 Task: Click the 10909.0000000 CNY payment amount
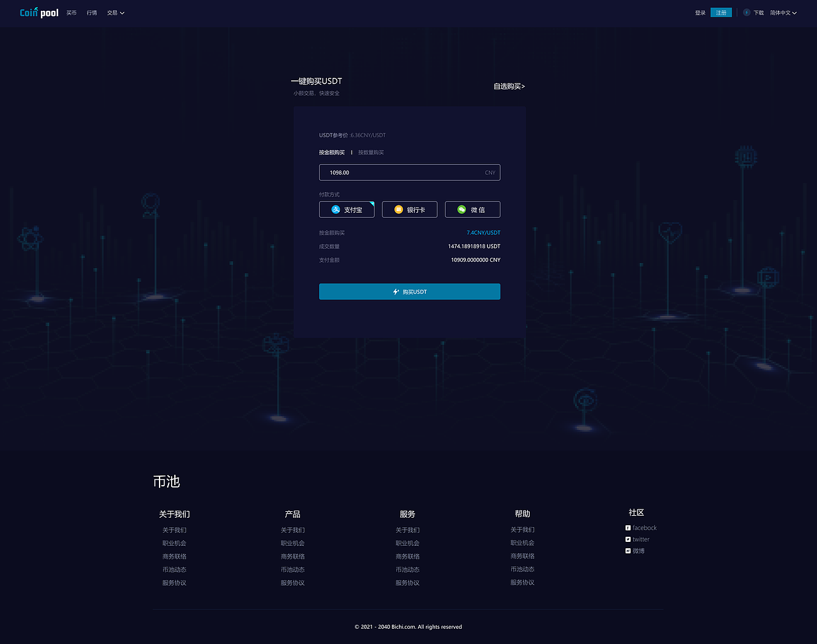pos(476,260)
